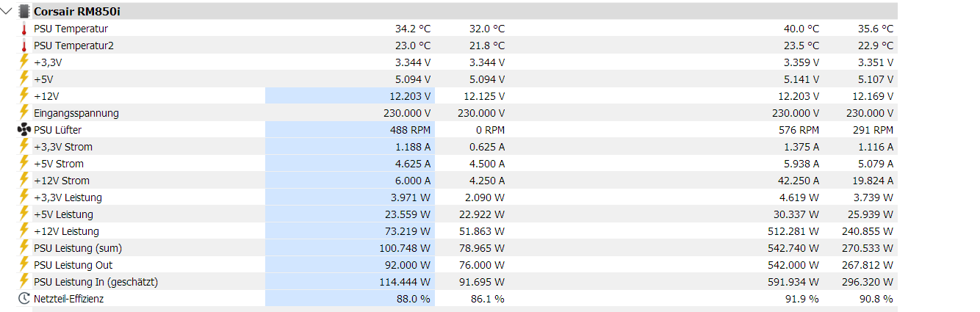Click the 576 RPM maximum fan value
980x312 pixels.
pyautogui.click(x=799, y=130)
